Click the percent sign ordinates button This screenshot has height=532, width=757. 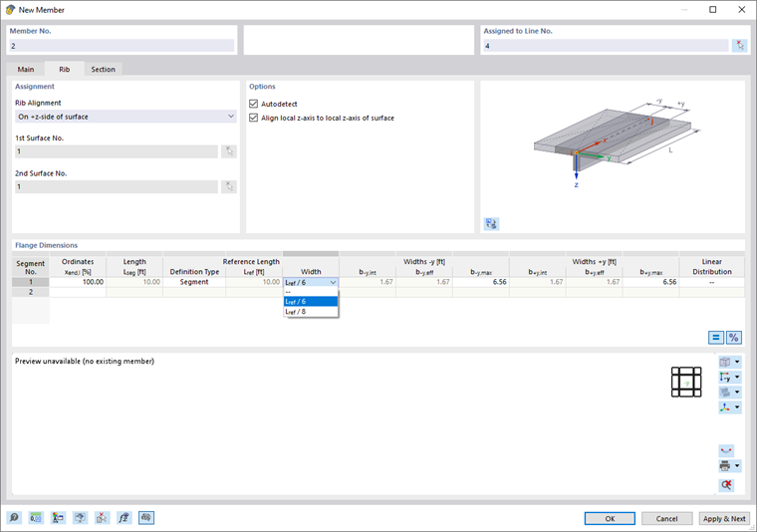734,338
